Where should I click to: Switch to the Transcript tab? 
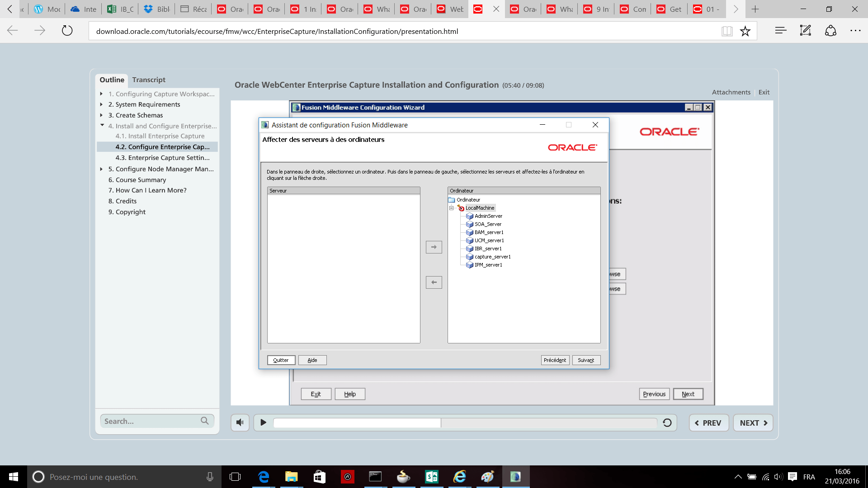pyautogui.click(x=149, y=80)
